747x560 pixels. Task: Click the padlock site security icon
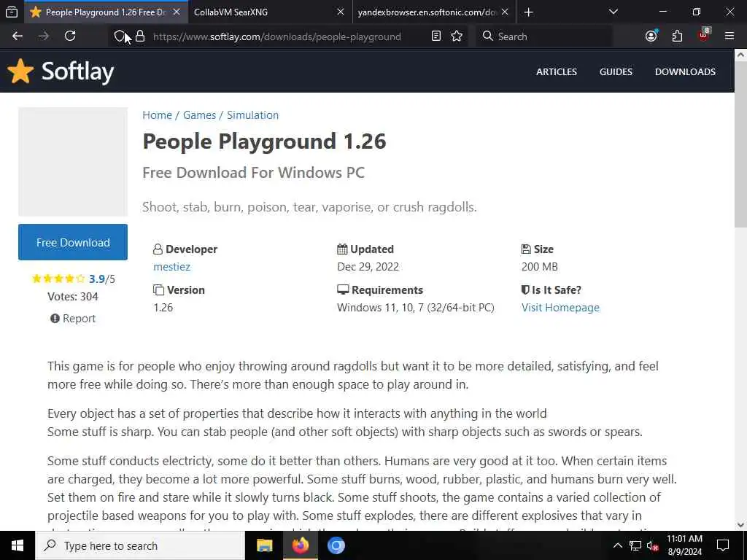point(140,36)
